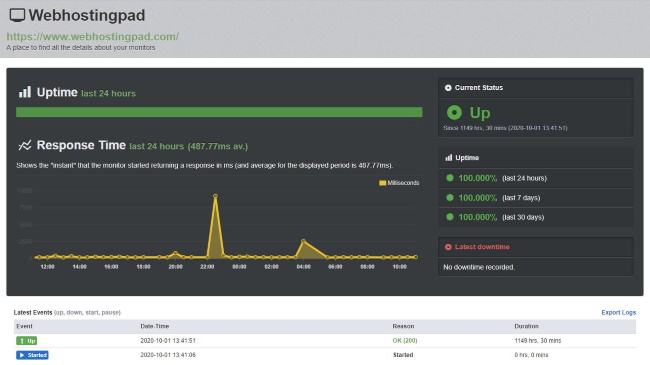Click the 1149 hrs, 30 mins duration cell
Screen dimensions: 650x365
(538, 341)
